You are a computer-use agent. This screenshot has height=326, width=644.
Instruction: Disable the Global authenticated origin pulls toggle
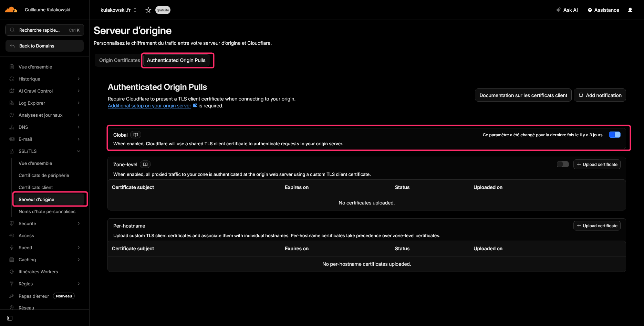coord(614,135)
